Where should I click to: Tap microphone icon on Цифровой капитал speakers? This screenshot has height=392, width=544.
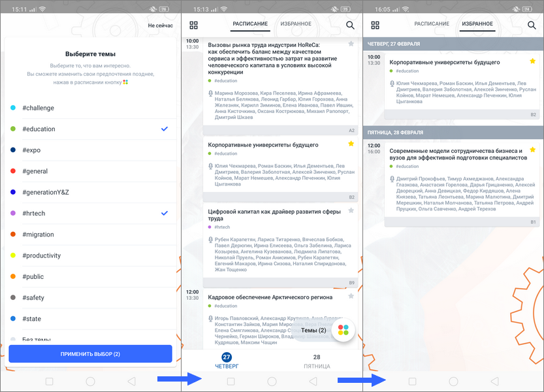pos(210,240)
